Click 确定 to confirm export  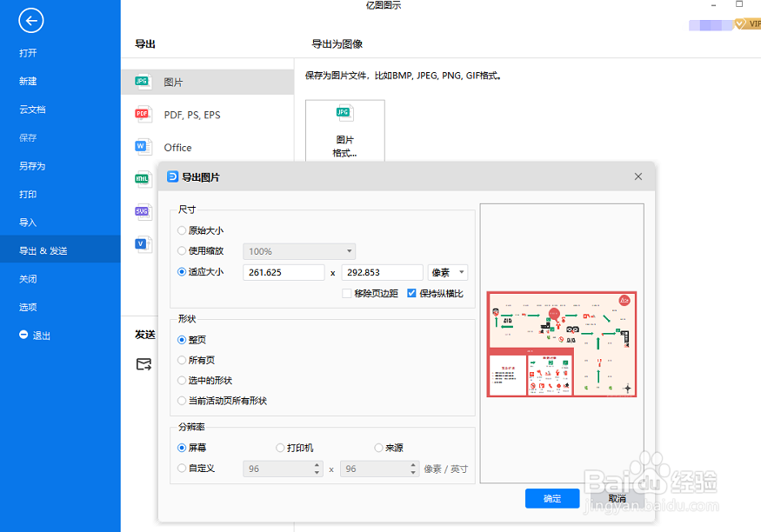click(x=552, y=499)
